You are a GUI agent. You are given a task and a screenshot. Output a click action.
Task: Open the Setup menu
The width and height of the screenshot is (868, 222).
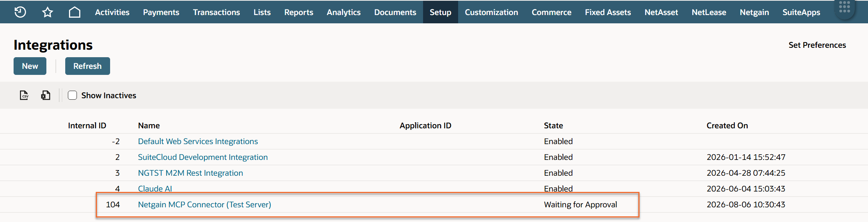click(440, 12)
